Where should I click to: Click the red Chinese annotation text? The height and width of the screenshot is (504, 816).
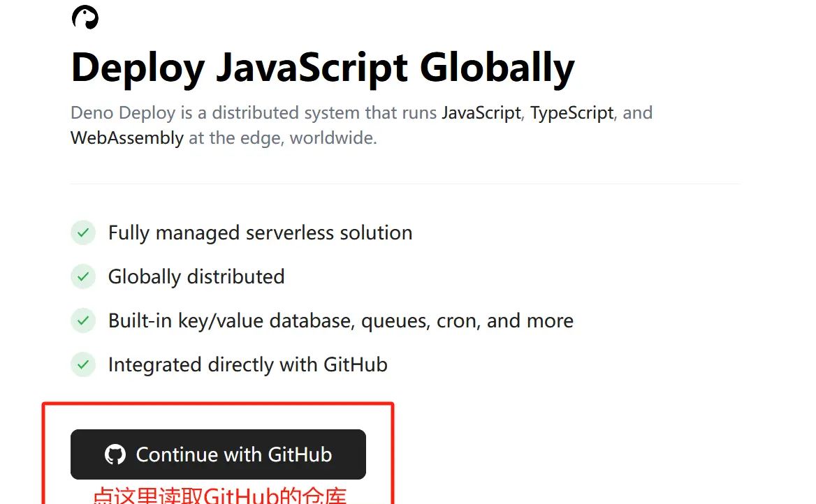(219, 496)
